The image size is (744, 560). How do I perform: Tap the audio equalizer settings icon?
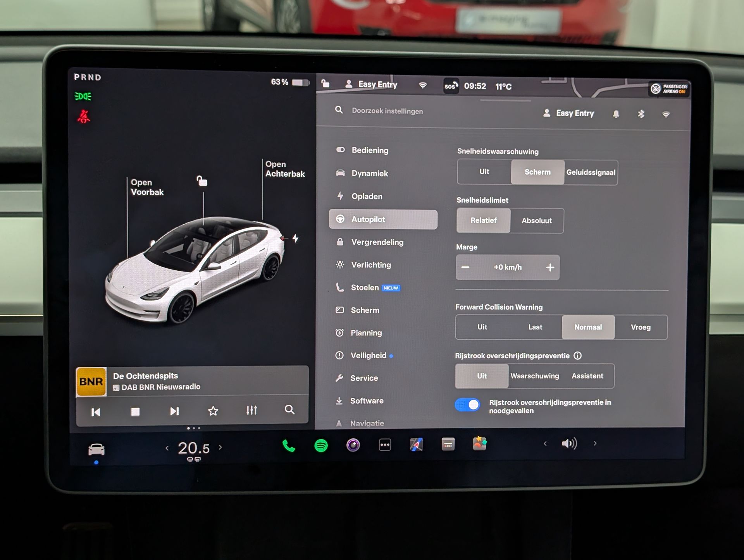click(x=251, y=411)
